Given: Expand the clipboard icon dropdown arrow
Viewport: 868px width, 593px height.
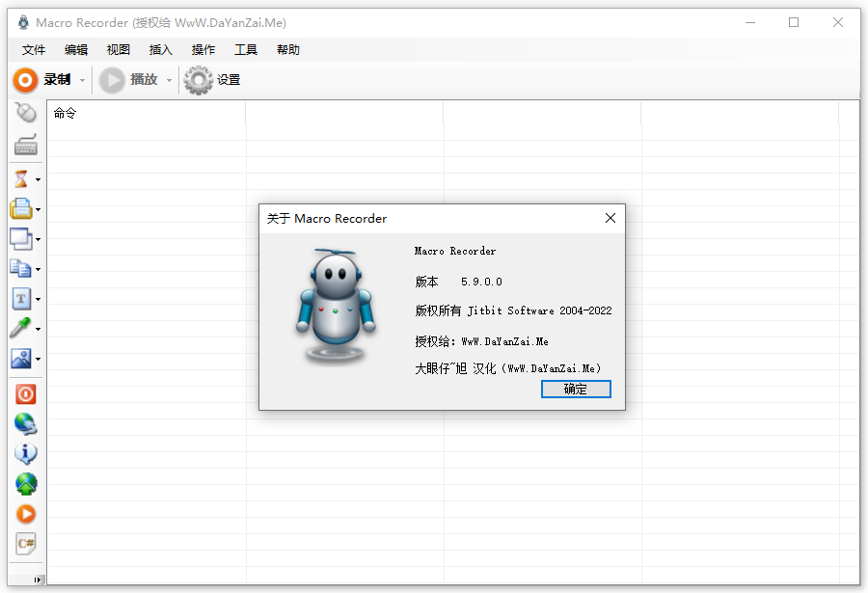Looking at the screenshot, I should pyautogui.click(x=38, y=209).
